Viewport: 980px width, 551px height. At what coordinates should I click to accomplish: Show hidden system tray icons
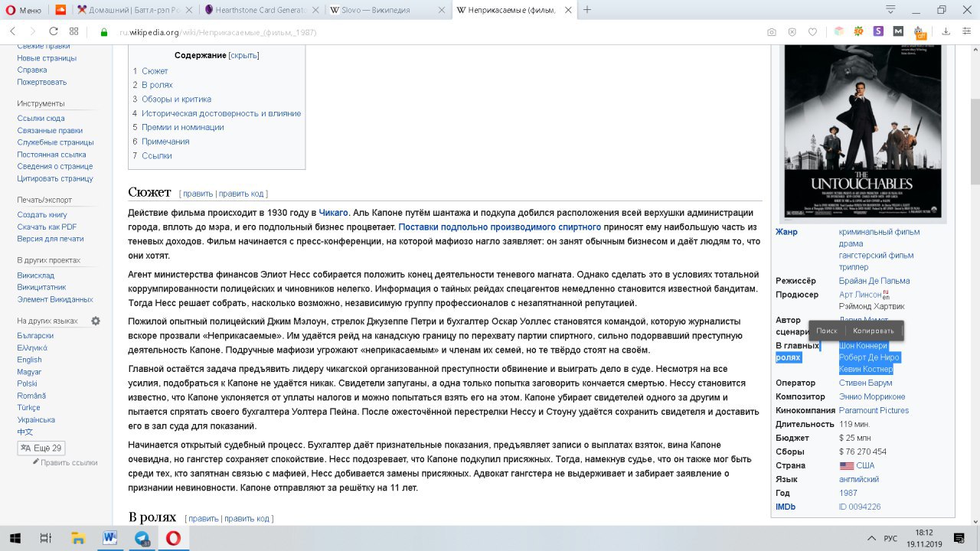[x=871, y=538]
